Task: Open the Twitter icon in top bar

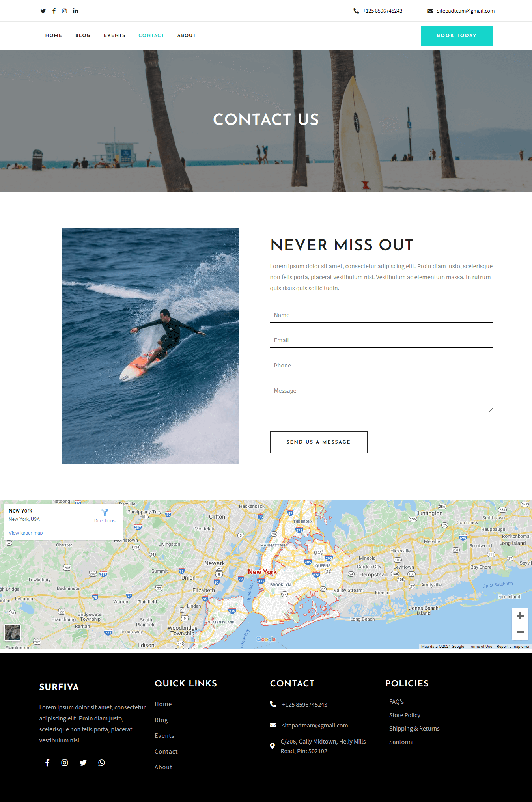Action: coord(43,11)
